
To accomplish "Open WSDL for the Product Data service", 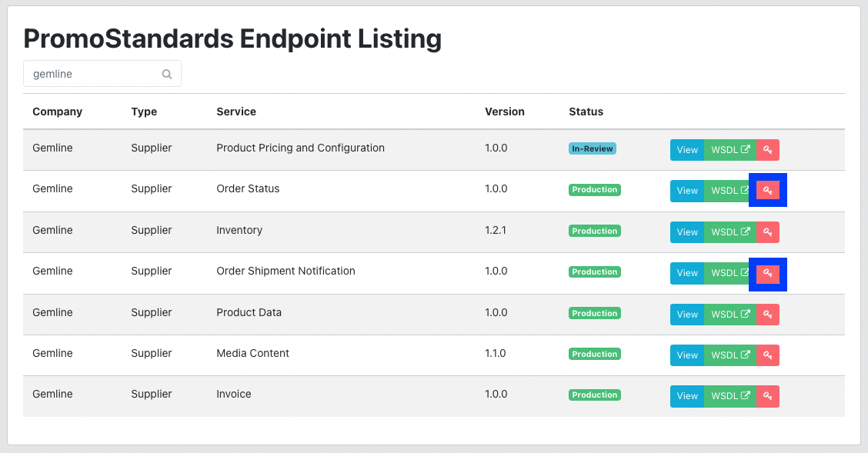I will [730, 315].
